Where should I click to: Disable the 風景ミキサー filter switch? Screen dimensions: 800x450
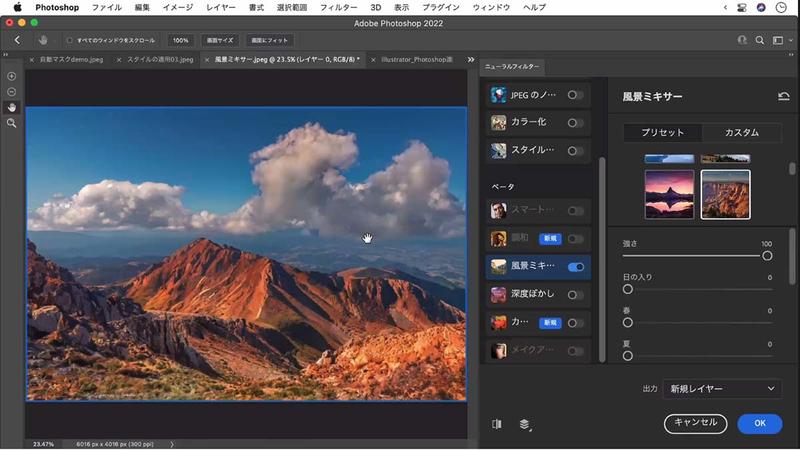[x=576, y=267]
